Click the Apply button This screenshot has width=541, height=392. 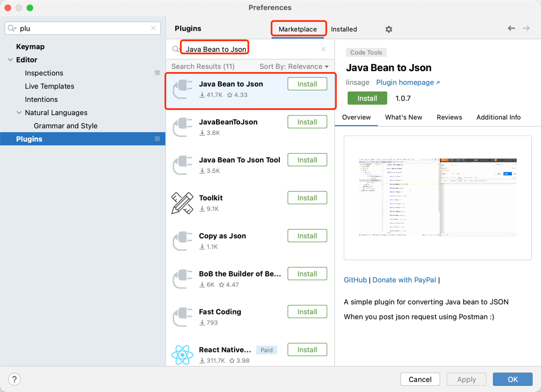(x=466, y=379)
